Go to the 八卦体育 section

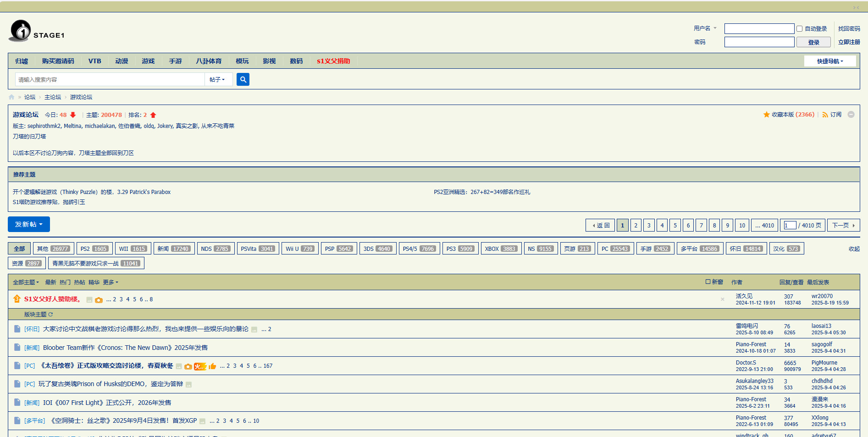209,61
